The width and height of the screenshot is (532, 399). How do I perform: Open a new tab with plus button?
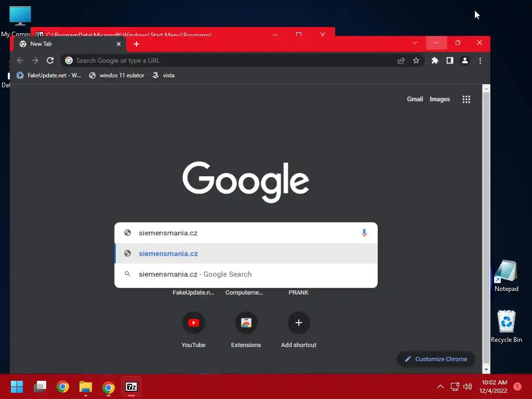[137, 44]
